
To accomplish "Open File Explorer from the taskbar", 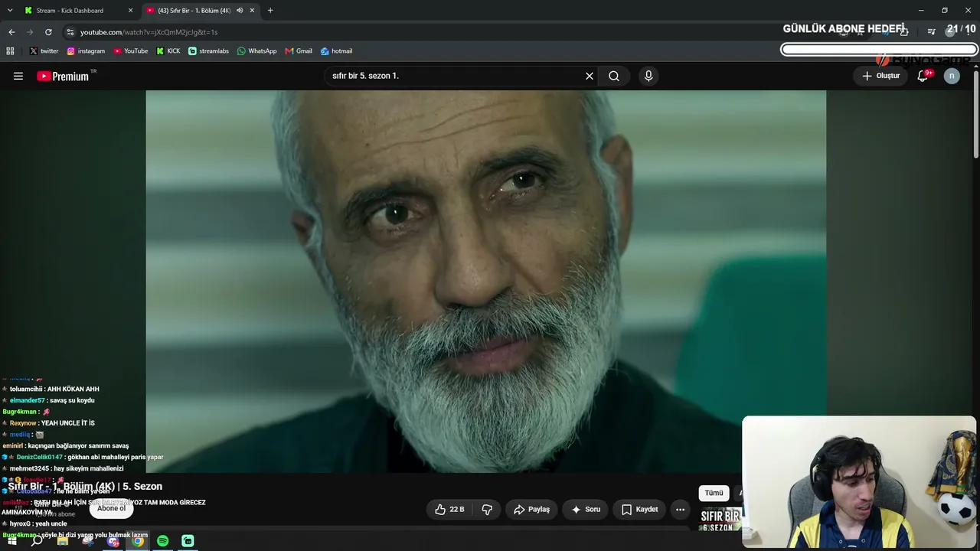I will click(x=63, y=541).
